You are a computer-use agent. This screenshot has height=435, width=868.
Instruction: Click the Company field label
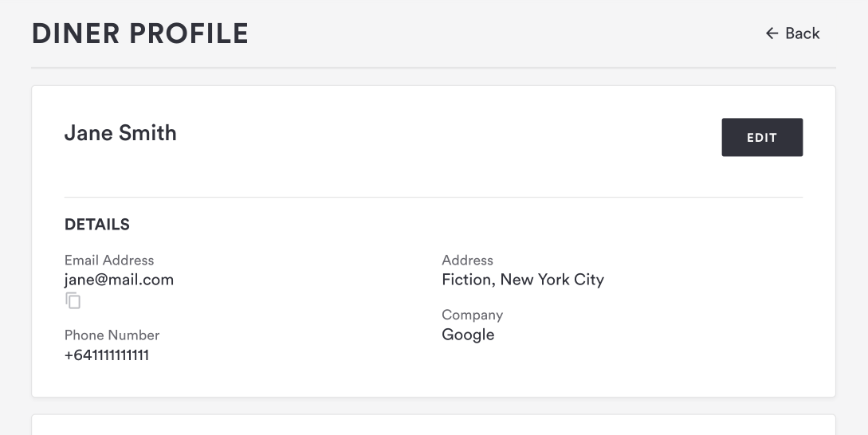[472, 315]
